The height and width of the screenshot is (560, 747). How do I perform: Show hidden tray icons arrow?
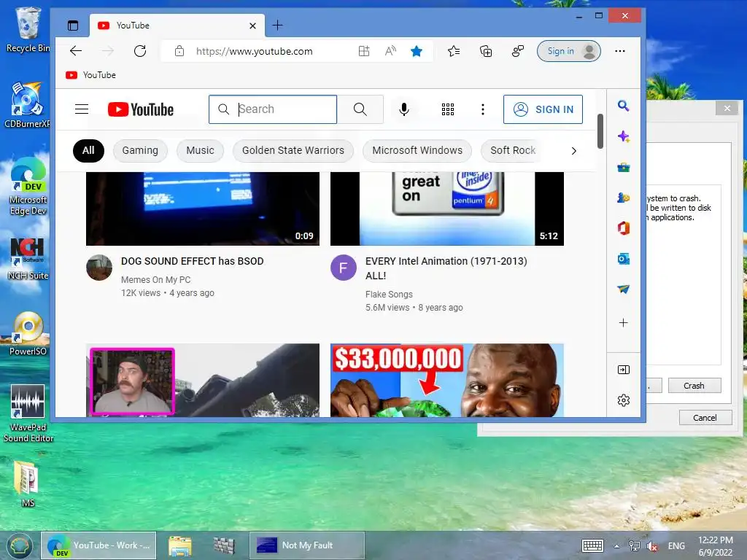[616, 546]
